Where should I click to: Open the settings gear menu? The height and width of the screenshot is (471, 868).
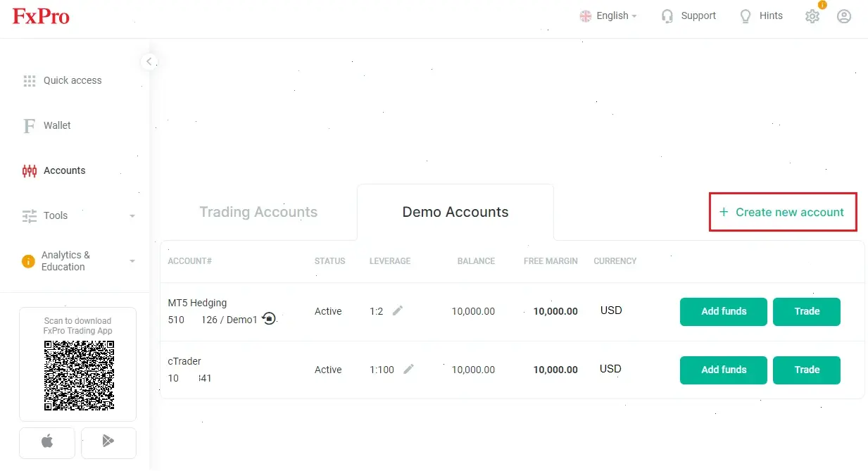pyautogui.click(x=812, y=16)
